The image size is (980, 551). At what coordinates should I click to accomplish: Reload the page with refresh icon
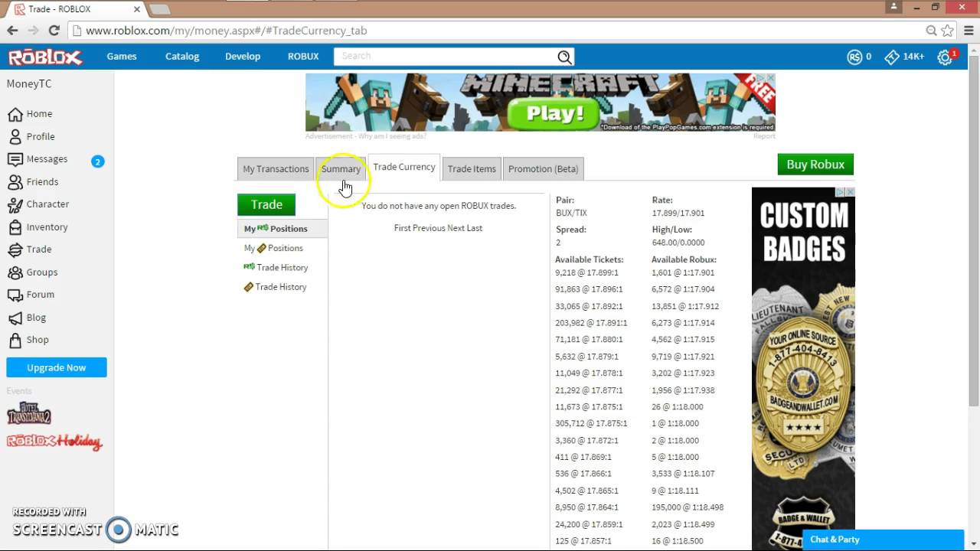(54, 31)
